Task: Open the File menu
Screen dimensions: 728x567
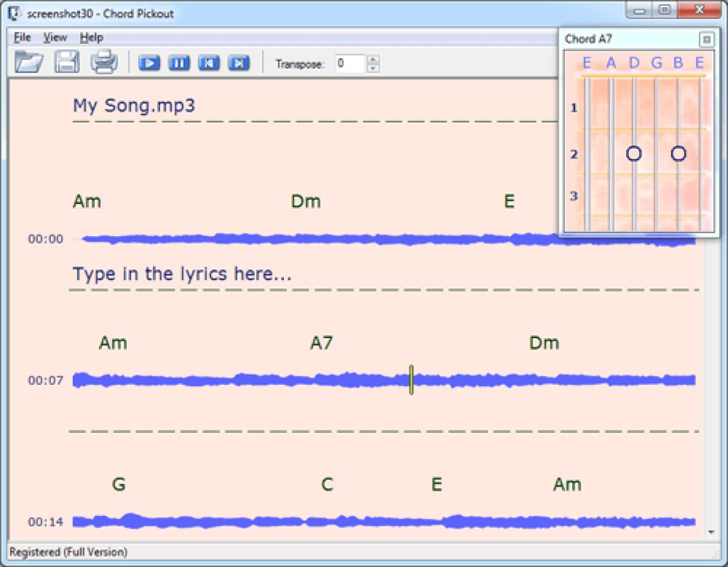Action: [x=22, y=37]
